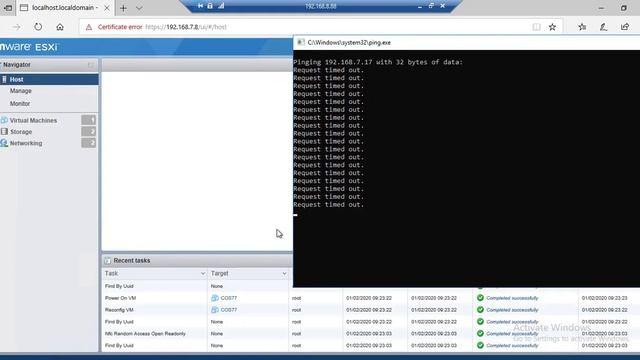The height and width of the screenshot is (360, 640).
Task: Click Completed successfully in Nfc Random Access row
Action: point(512,333)
